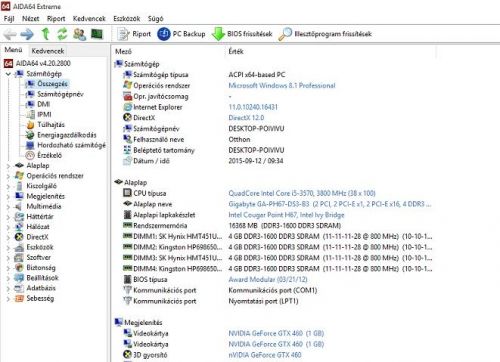This screenshot has height=362, width=500.
Task: Open Microsoft Windows 8.1 Professional link
Action: click(x=282, y=86)
